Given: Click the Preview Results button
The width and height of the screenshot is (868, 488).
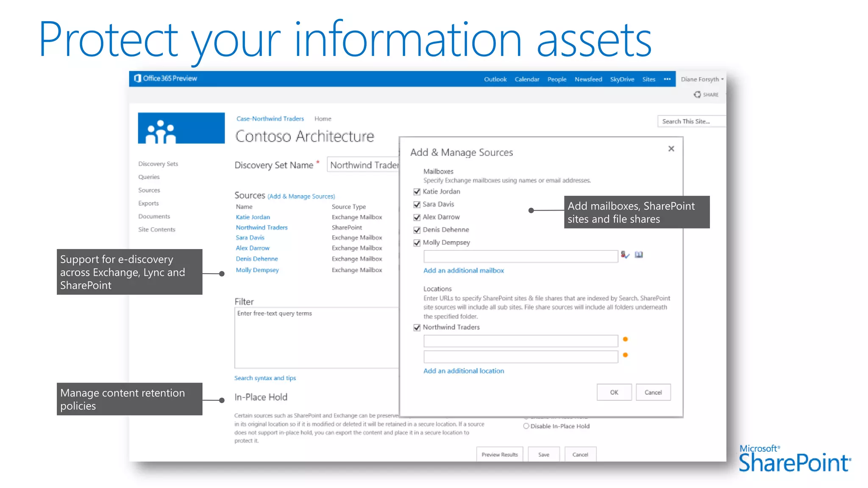Looking at the screenshot, I should (499, 455).
